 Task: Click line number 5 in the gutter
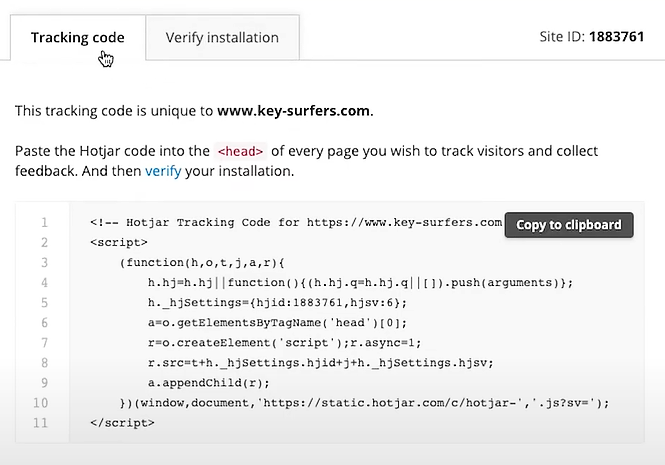pyautogui.click(x=44, y=303)
